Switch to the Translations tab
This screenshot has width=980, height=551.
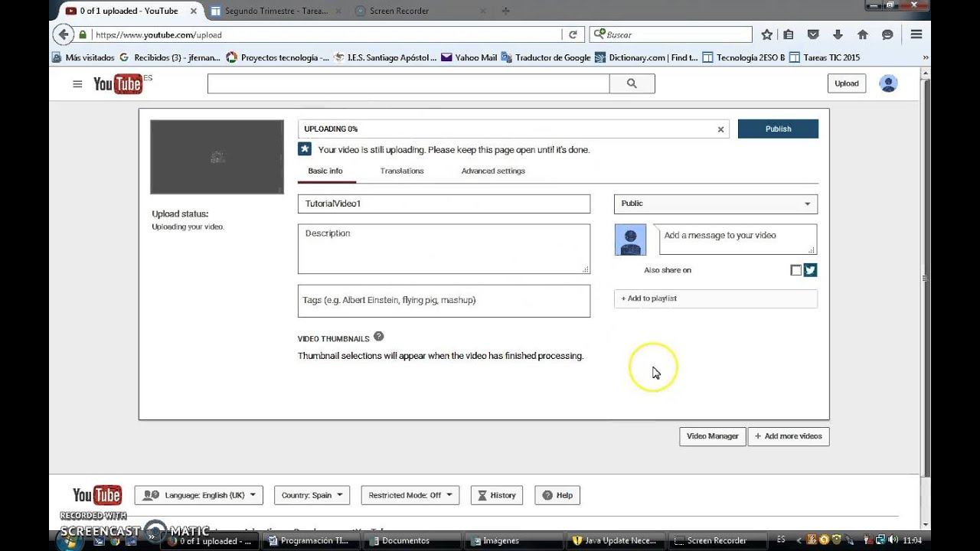(402, 171)
